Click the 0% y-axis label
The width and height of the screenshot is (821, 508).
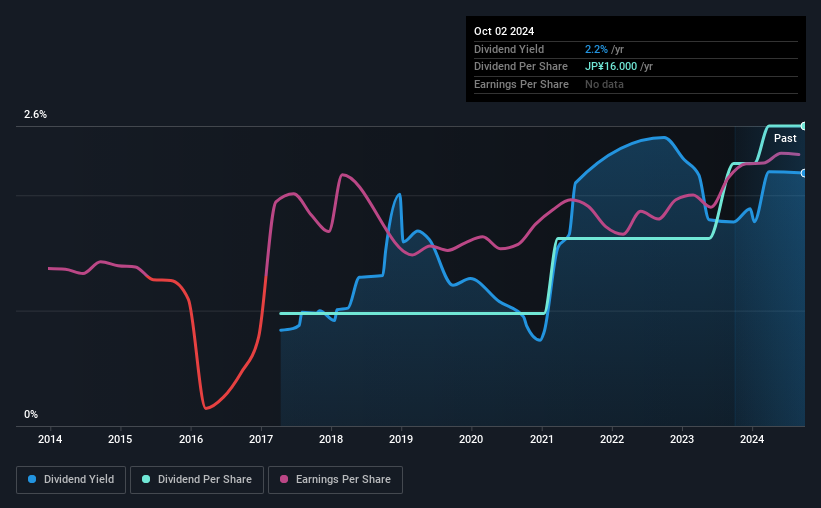tap(31, 414)
